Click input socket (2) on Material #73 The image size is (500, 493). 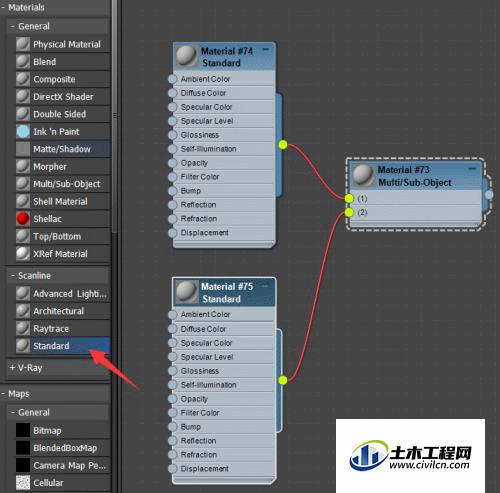click(349, 212)
